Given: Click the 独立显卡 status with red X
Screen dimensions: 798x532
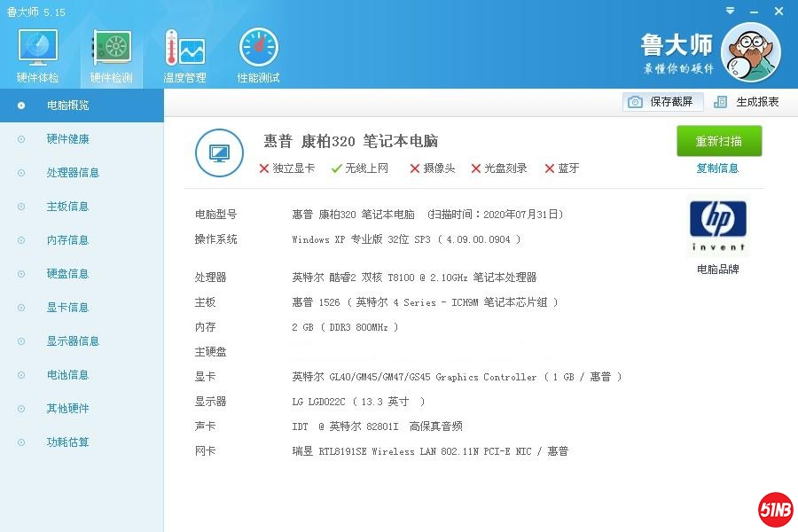Looking at the screenshot, I should coord(287,168).
